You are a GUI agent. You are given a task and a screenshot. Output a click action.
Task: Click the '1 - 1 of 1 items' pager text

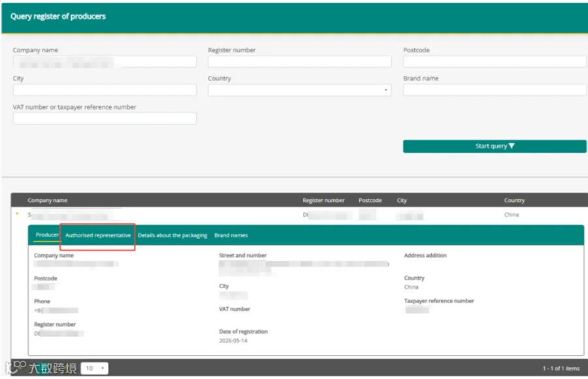[x=561, y=369]
